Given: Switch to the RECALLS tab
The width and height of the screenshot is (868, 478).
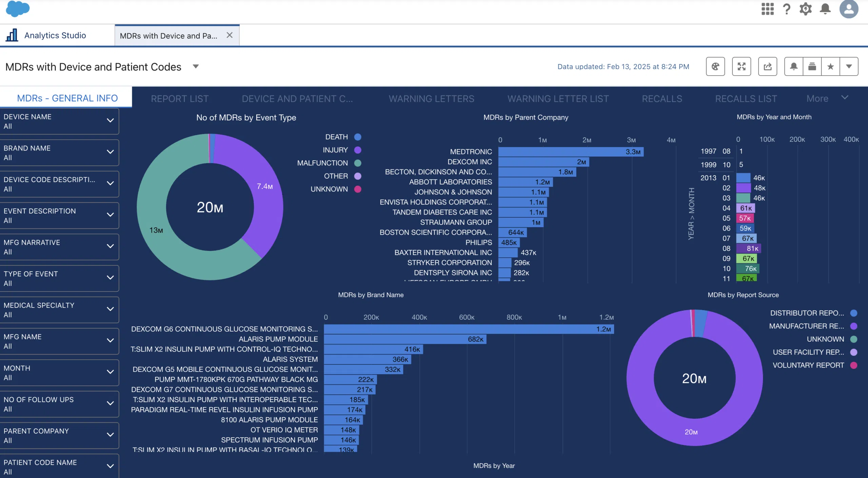Looking at the screenshot, I should tap(662, 99).
